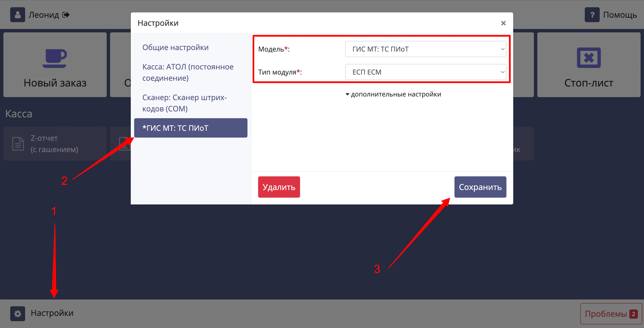Open the Модель dropdown
This screenshot has width=644, height=328.
425,49
